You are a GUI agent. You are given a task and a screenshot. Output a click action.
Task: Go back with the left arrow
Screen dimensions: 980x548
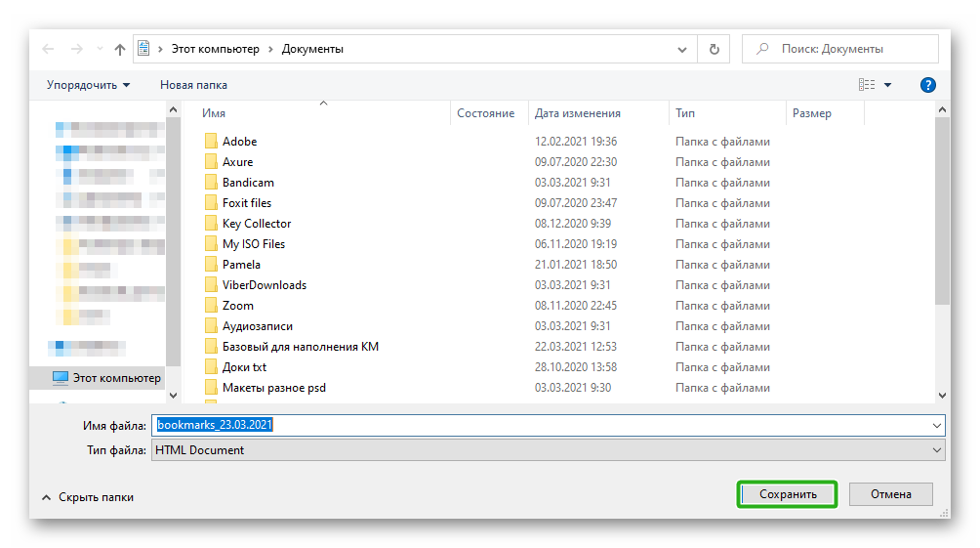point(48,49)
